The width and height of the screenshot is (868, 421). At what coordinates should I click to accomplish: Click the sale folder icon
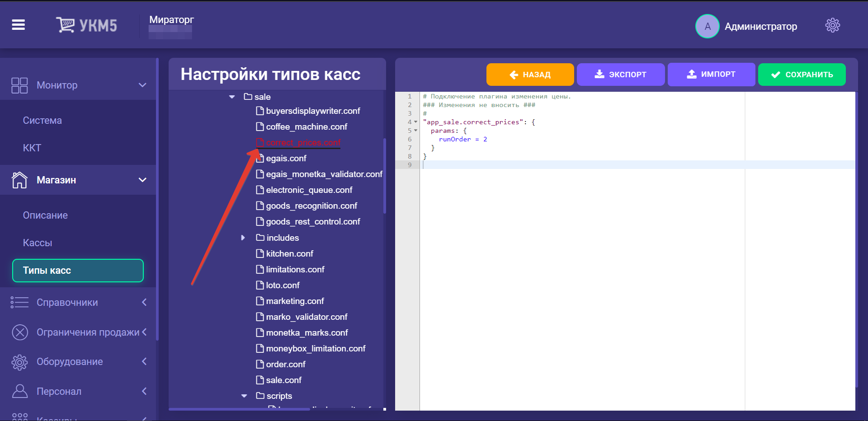click(248, 96)
